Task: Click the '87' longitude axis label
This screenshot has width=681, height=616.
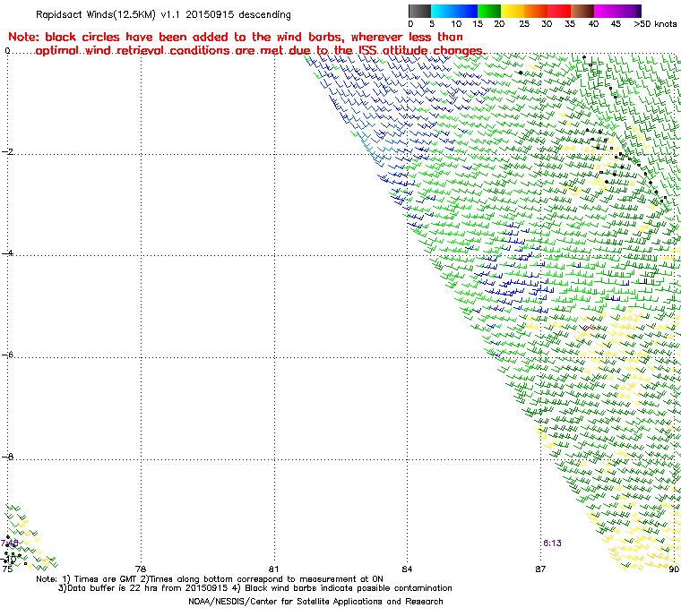Action: (540, 569)
